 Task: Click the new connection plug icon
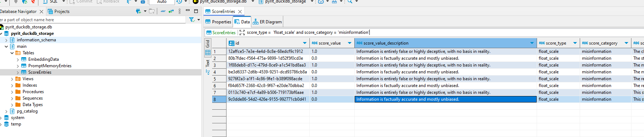[138, 11]
